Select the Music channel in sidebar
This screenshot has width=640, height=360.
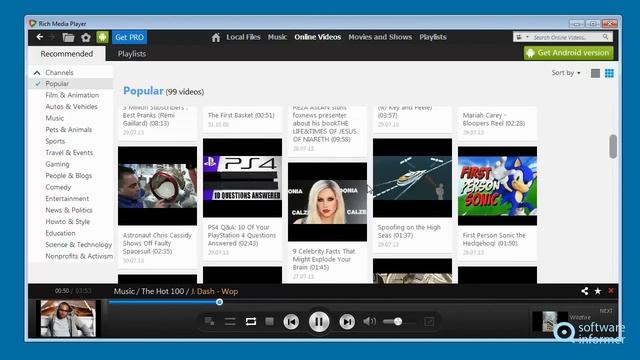coord(55,118)
